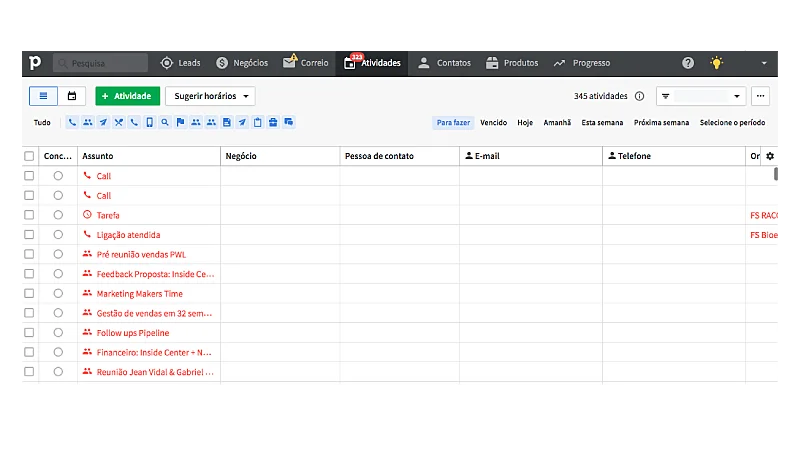Filter activities by the flag deadline icon
Image resolution: width=800 pixels, height=450 pixels.
[x=180, y=122]
